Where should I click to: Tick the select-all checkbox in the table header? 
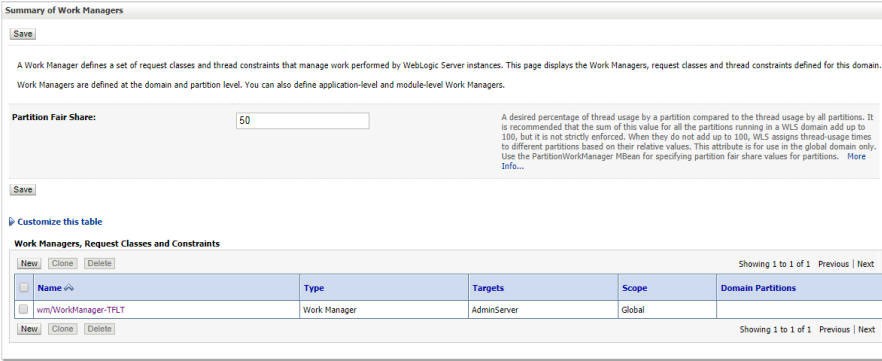(24, 287)
